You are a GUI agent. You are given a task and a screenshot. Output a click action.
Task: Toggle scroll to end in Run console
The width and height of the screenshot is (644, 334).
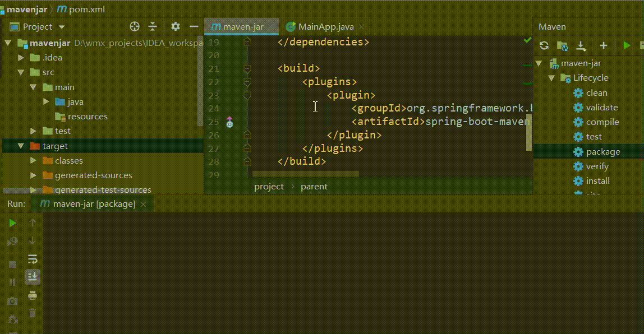coord(33,276)
